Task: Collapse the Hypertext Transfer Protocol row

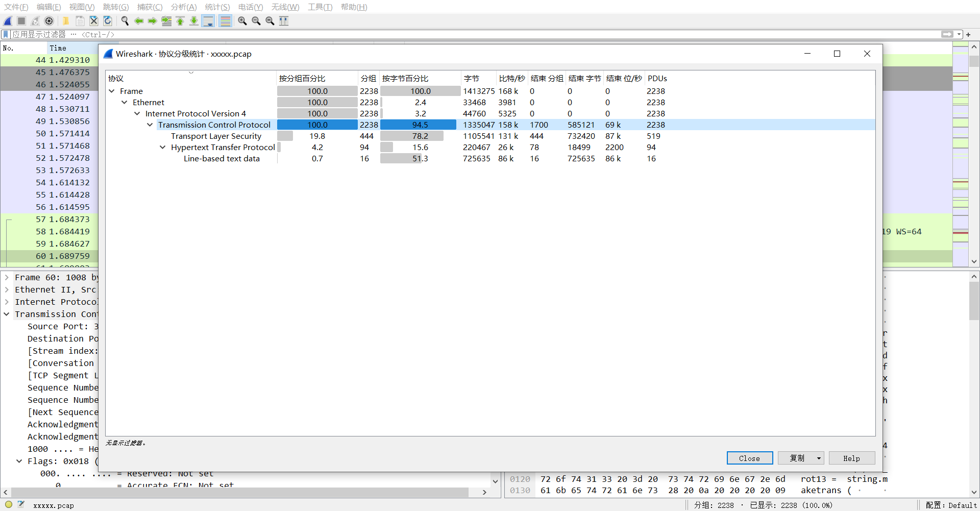Action: pyautogui.click(x=163, y=147)
